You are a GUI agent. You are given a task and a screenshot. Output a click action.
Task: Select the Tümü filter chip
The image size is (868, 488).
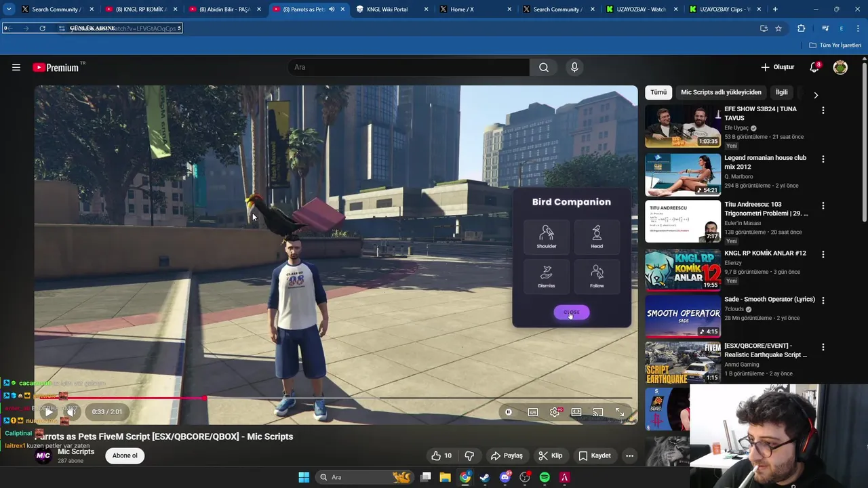tap(658, 92)
